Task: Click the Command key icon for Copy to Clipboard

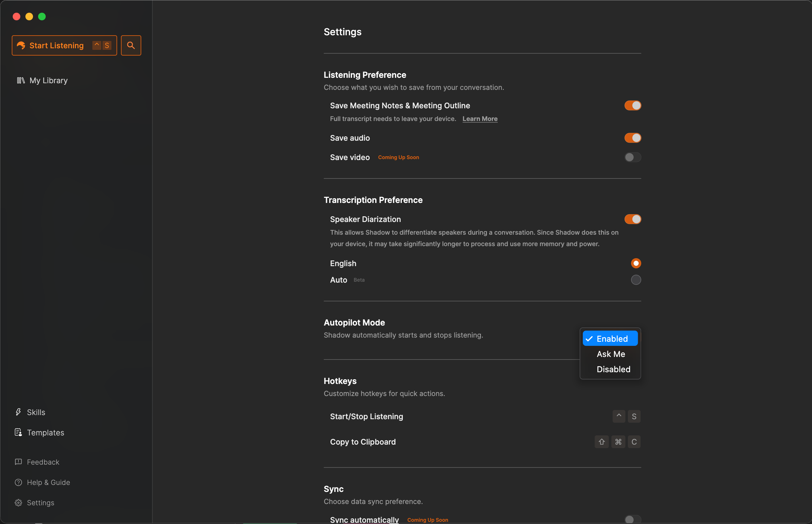Action: click(x=618, y=442)
